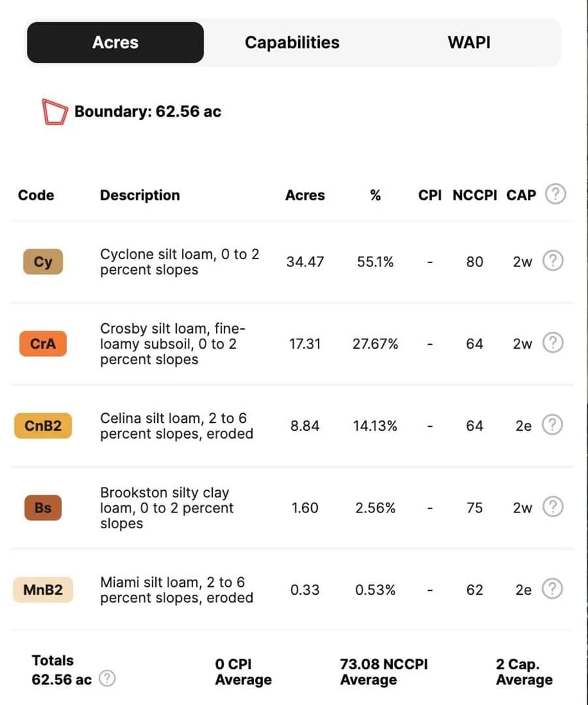Click the NCCPI column header
Image resolution: width=588 pixels, height=705 pixels.
(474, 195)
